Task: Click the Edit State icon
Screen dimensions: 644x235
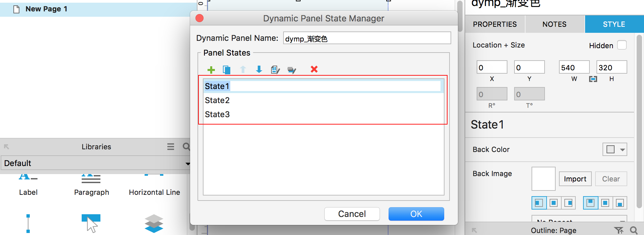Action: [275, 70]
